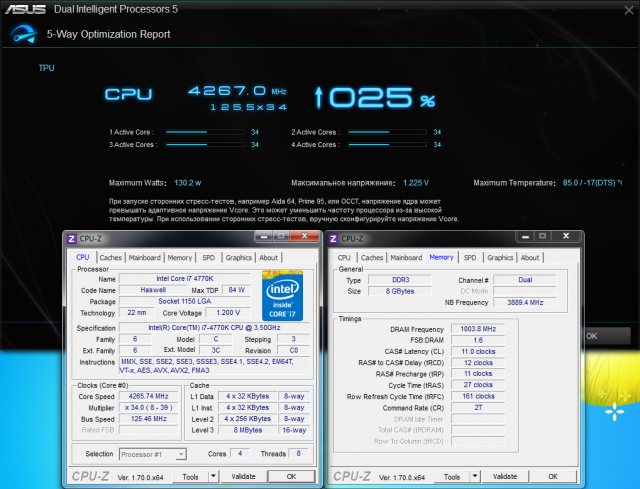Viewport: 640px width, 489px height.
Task: Click the CPU-Z logo in left window titlebar
Action: 71,239
